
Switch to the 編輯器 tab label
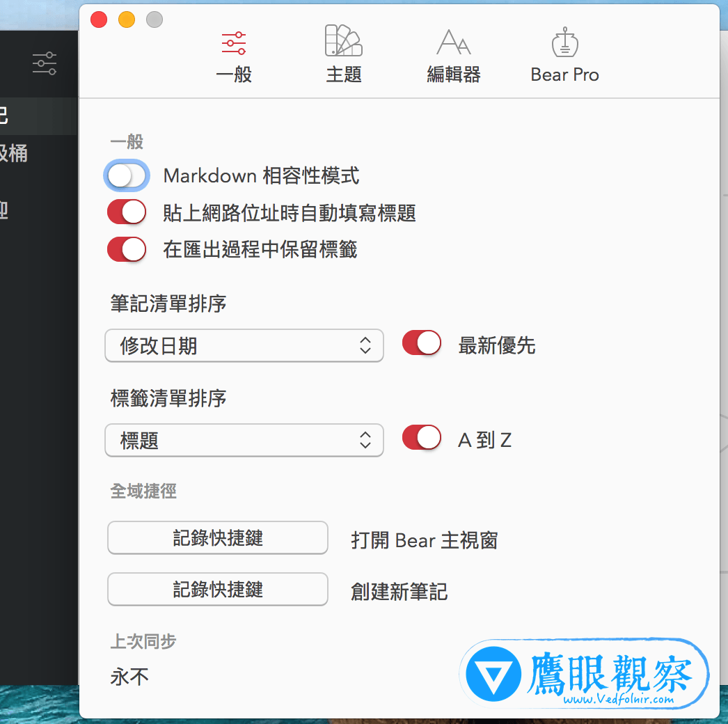tap(454, 74)
